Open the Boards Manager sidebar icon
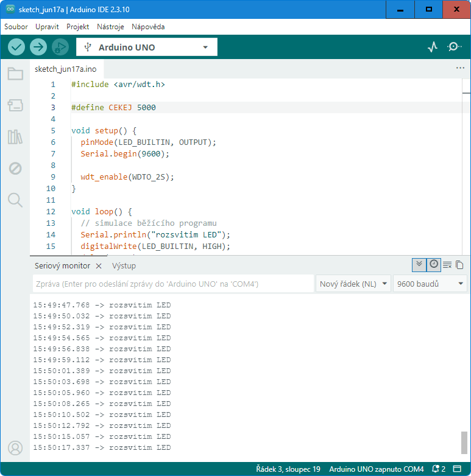 coord(15,105)
